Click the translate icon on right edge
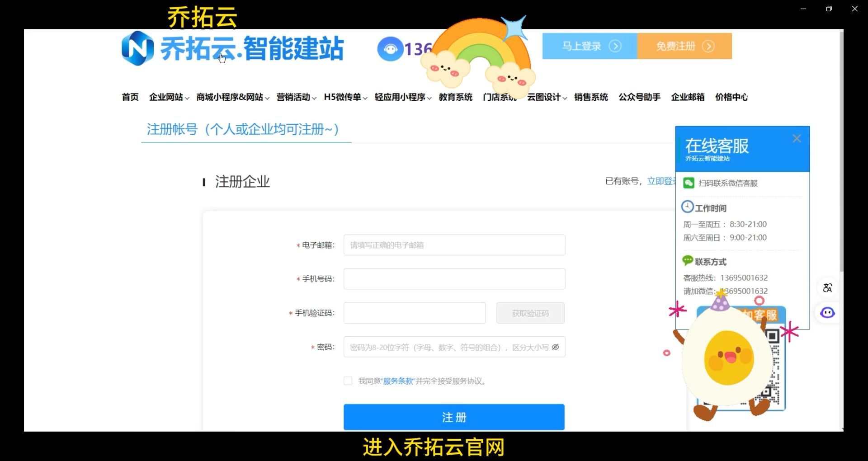Viewport: 868px width, 461px height. coord(828,288)
